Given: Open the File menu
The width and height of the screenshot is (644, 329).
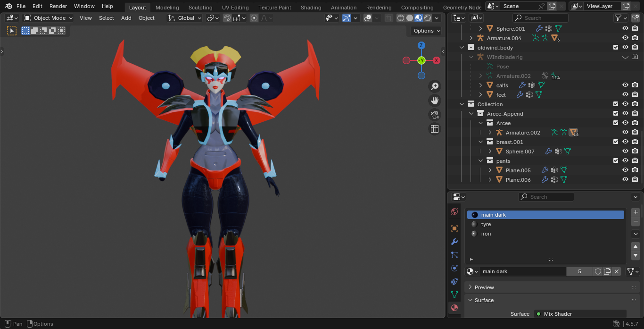Looking at the screenshot, I should click(x=21, y=6).
